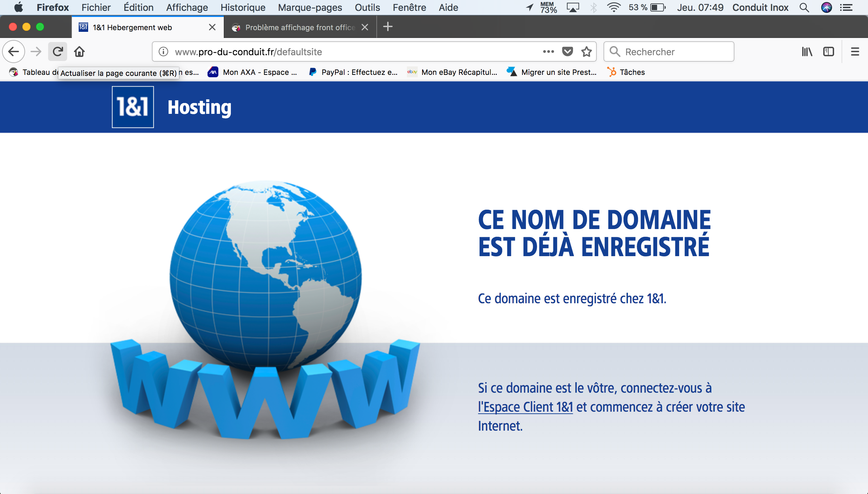
Task: Open the AirPlay display menu
Action: pyautogui.click(x=573, y=7)
